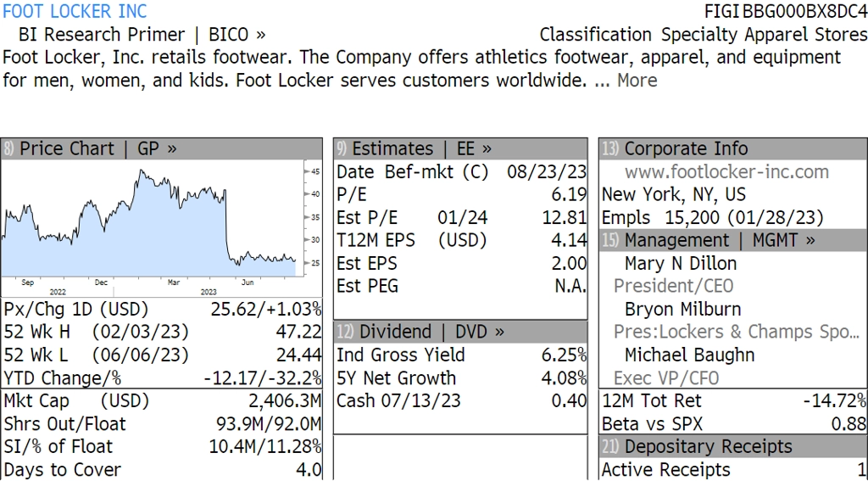The width and height of the screenshot is (868, 481).
Task: Open the Dividend DVD section header
Action: (x=460, y=332)
